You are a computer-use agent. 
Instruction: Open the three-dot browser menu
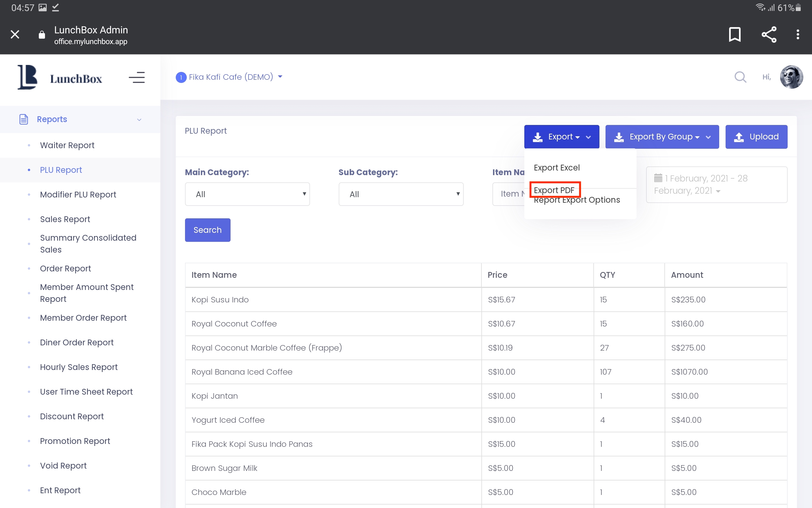797,35
